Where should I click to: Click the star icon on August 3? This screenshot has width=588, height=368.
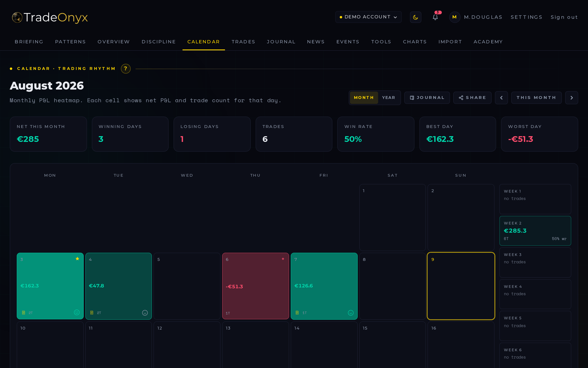pyautogui.click(x=77, y=259)
